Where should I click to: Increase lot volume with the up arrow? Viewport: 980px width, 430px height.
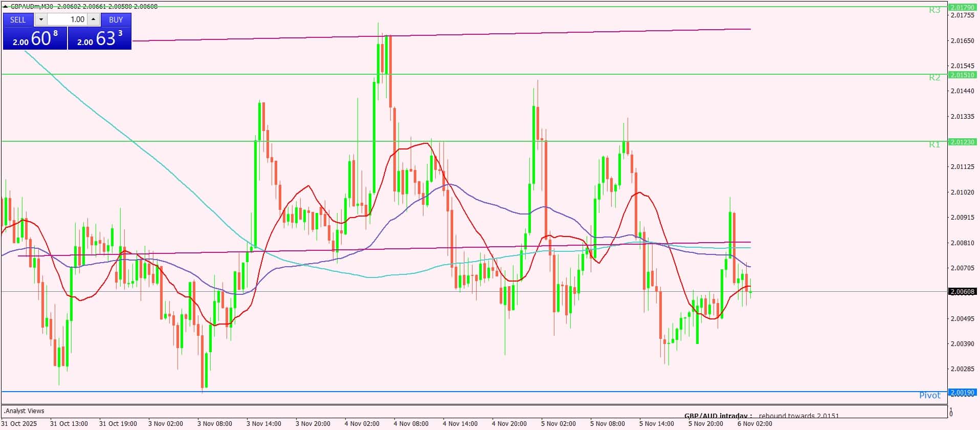click(x=93, y=19)
